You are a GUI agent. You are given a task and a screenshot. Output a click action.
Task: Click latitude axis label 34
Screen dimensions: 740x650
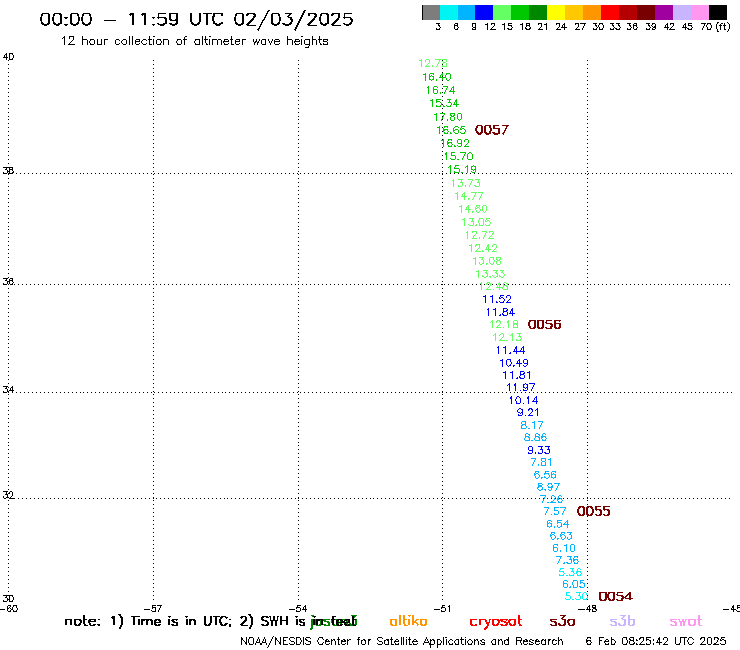coord(8,390)
